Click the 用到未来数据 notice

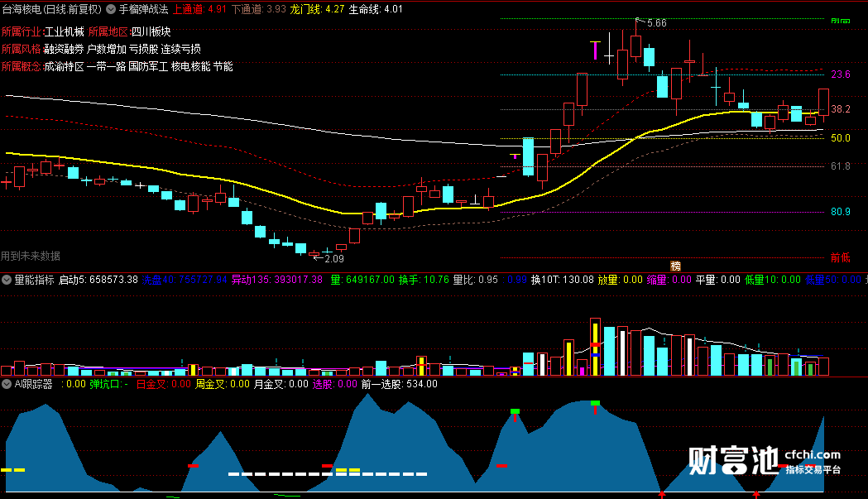[31, 256]
